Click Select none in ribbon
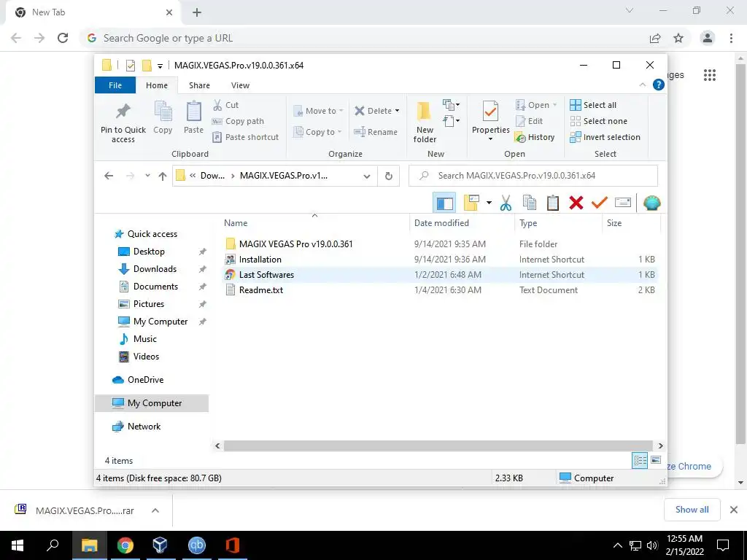The width and height of the screenshot is (747, 560). click(599, 121)
